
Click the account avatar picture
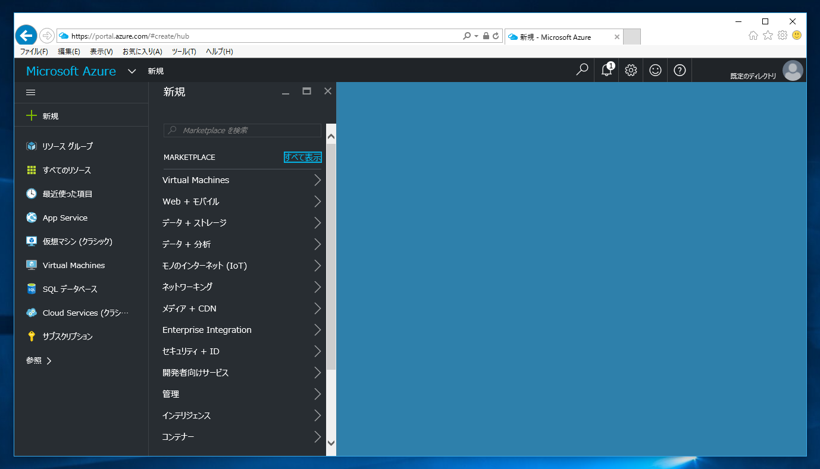tap(792, 71)
